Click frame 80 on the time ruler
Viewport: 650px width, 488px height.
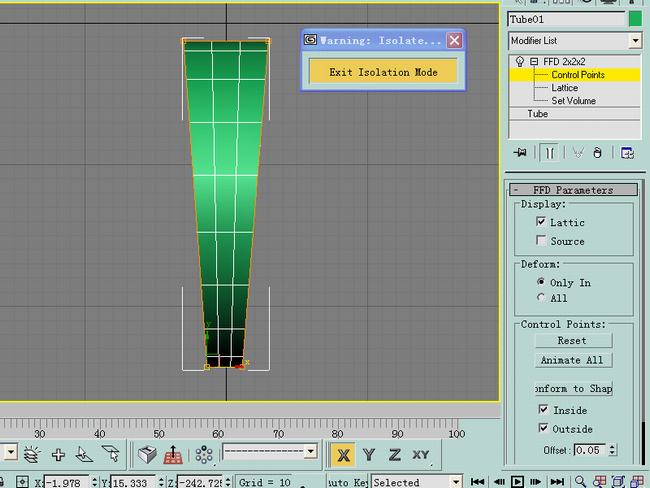[x=337, y=434]
